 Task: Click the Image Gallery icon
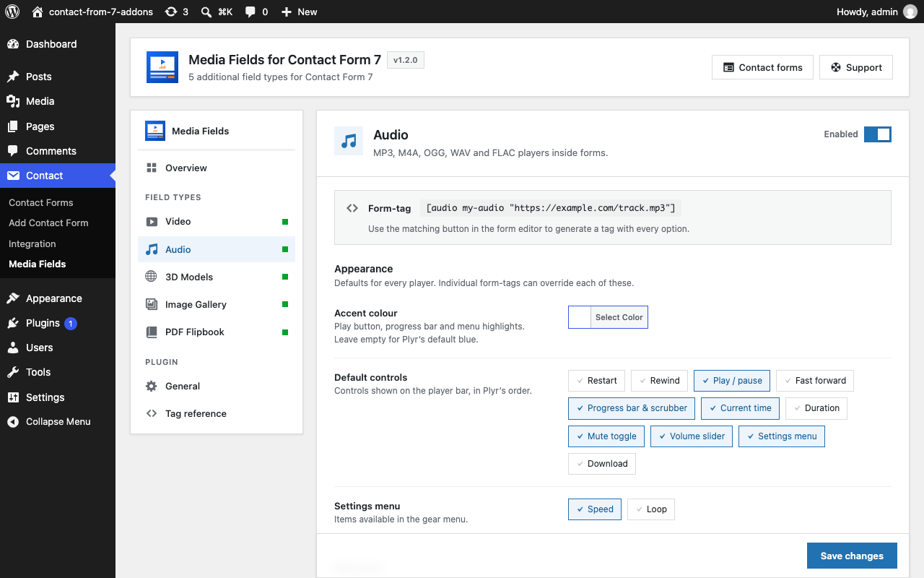coord(152,304)
